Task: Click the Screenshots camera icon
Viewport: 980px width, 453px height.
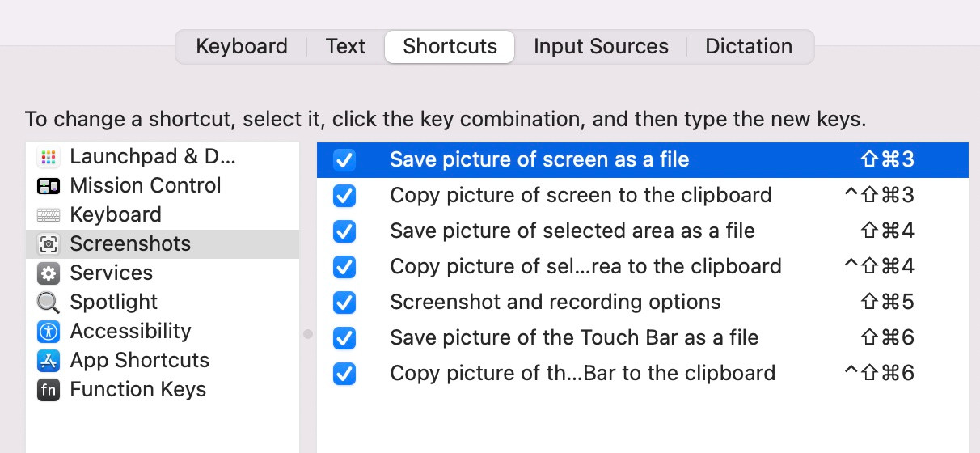Action: (49, 244)
